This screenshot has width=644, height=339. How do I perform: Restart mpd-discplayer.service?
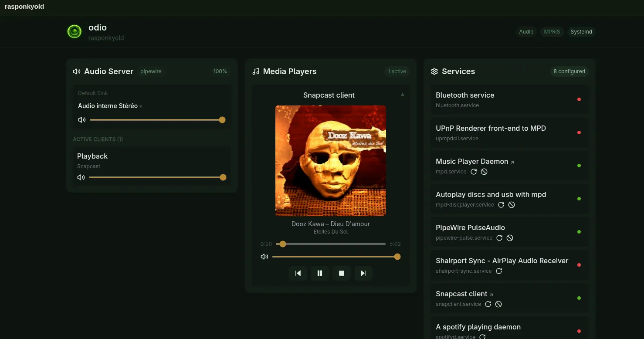[501, 205]
